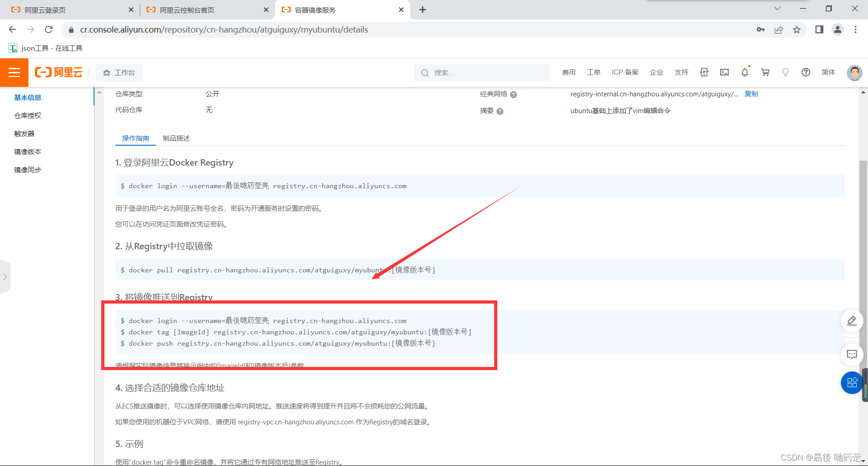Viewport: 868px width, 466px height.
Task: Open the Chrome three-dot menu
Action: tap(855, 29)
